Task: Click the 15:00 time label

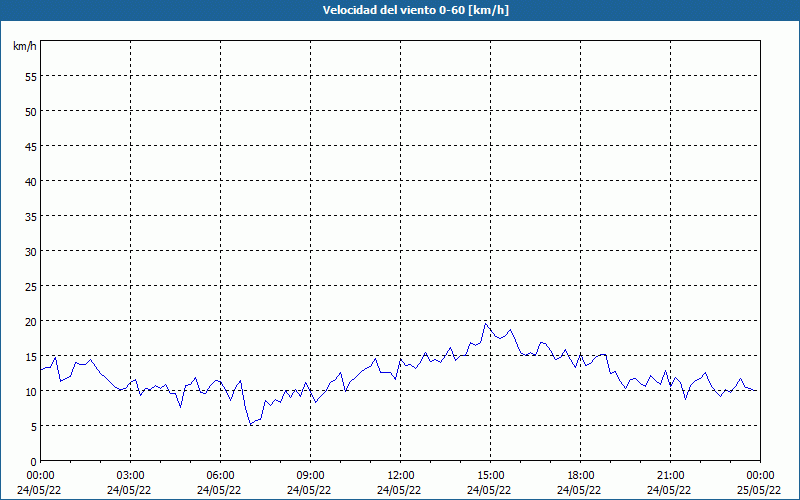Action: click(x=491, y=476)
